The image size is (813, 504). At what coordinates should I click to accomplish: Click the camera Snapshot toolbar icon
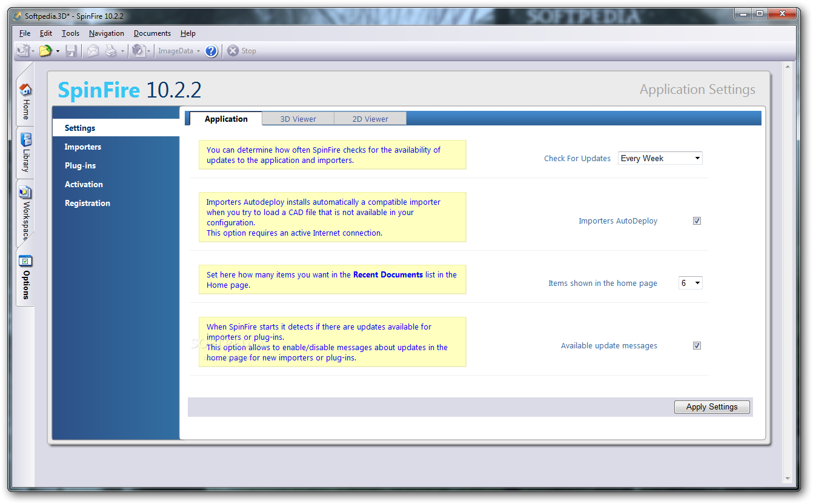tap(139, 51)
